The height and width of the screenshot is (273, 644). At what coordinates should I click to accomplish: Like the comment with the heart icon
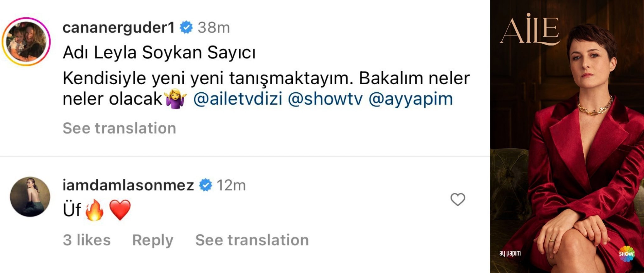[458, 199]
